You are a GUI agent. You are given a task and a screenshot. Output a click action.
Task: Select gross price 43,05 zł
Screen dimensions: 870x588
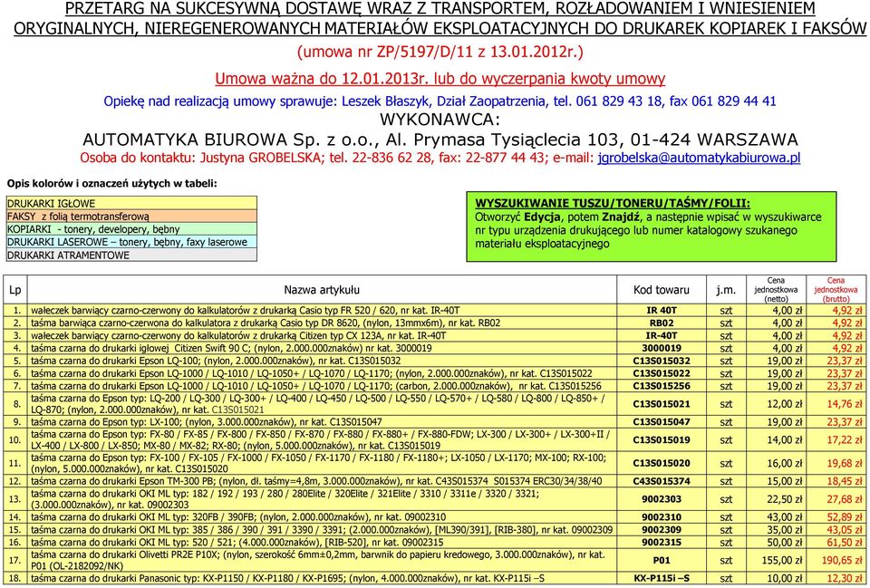pyautogui.click(x=836, y=530)
